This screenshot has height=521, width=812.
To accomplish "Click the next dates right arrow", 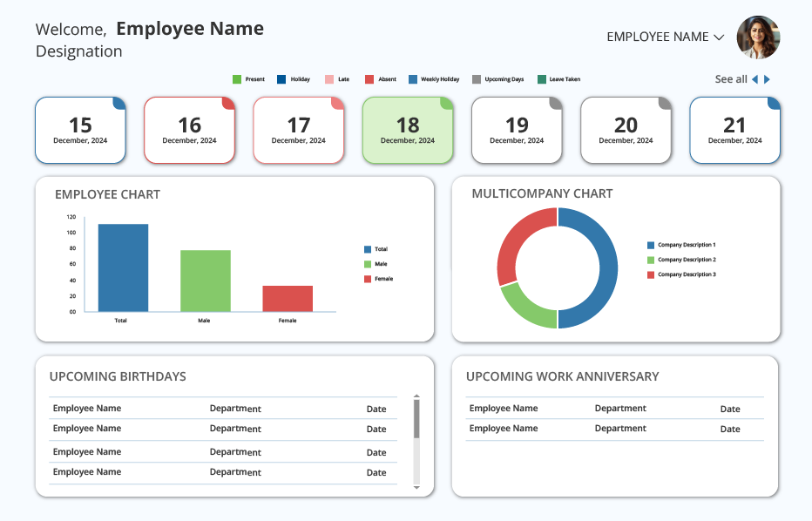I will pos(767,79).
